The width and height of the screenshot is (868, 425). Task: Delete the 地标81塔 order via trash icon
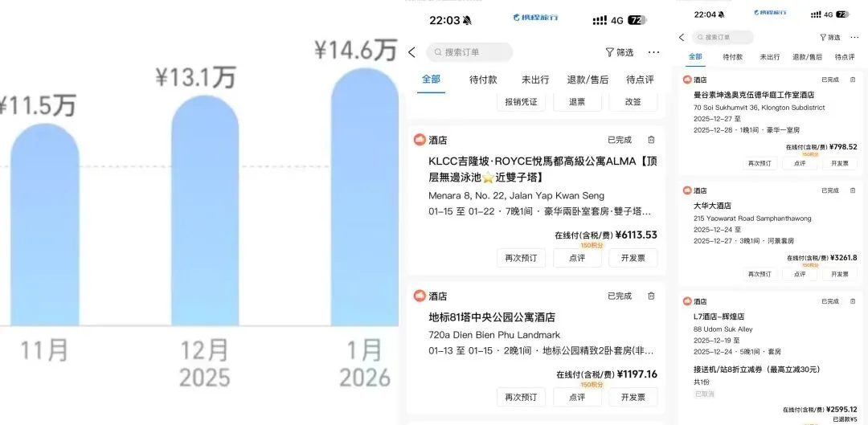(x=651, y=296)
